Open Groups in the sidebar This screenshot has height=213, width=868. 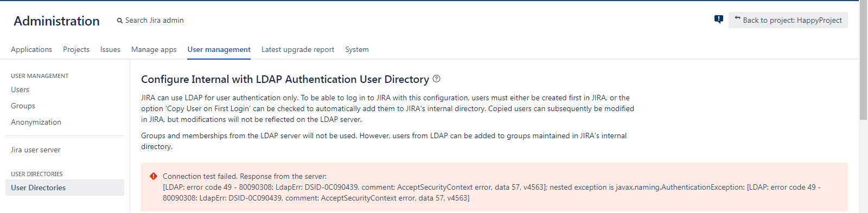(23, 106)
